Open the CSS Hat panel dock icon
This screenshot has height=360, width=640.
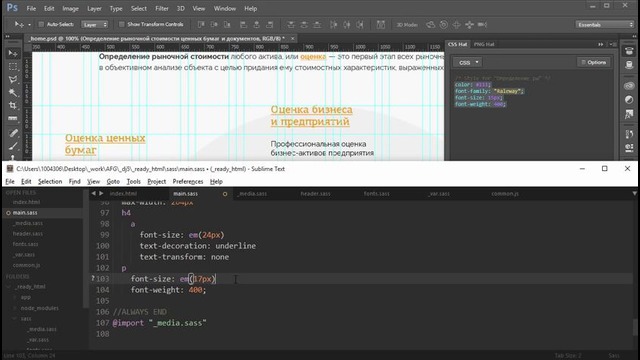coord(629,51)
